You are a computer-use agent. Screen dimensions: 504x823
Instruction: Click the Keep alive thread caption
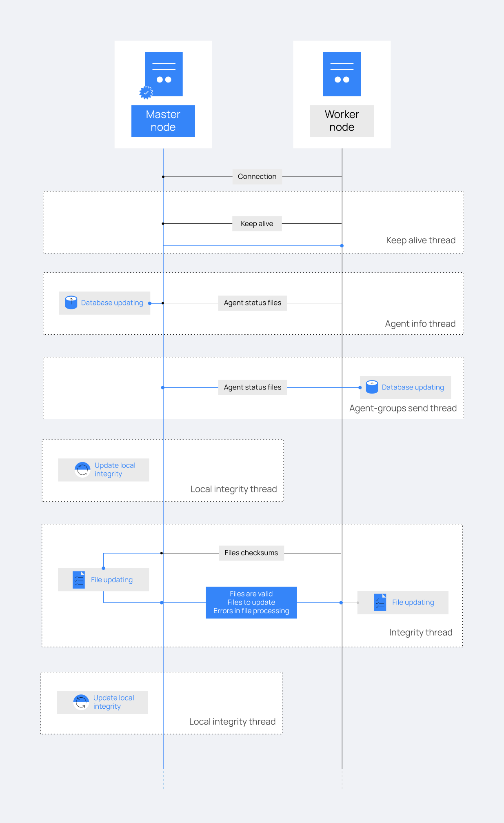coord(421,240)
